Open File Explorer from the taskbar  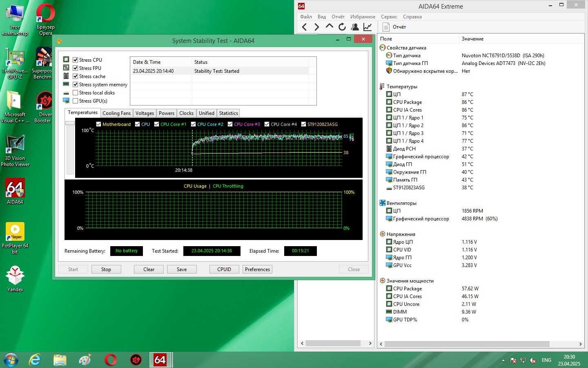tap(60, 360)
